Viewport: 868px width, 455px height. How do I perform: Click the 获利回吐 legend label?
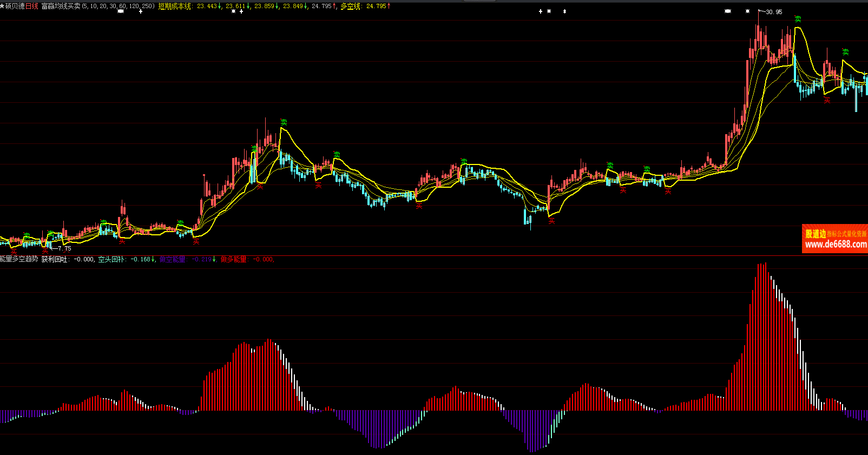[55, 260]
